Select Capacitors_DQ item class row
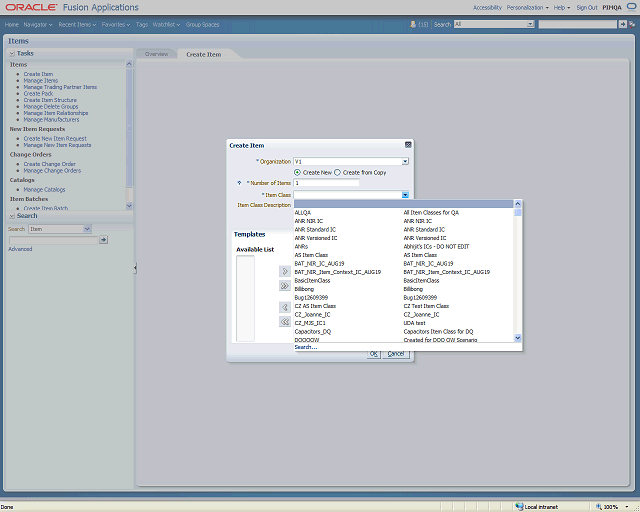Screen dimensions: 640x512 [x=404, y=332]
